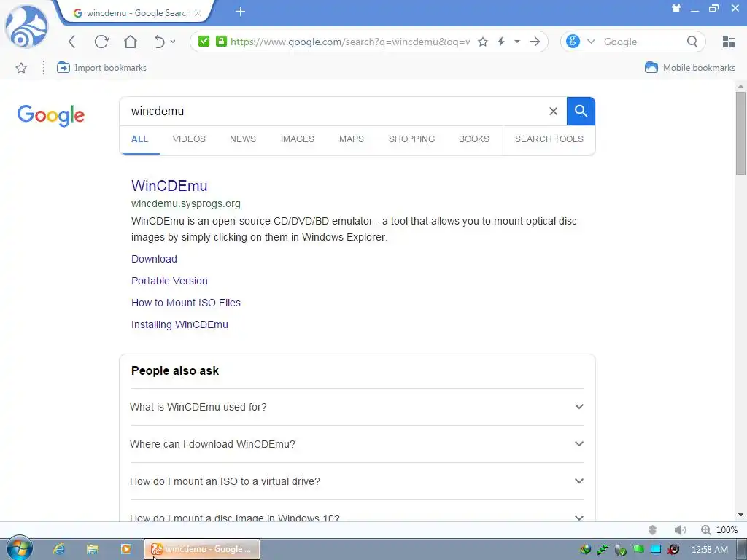Open the Portable Version sitelink
This screenshot has height=560, width=747.
169,281
